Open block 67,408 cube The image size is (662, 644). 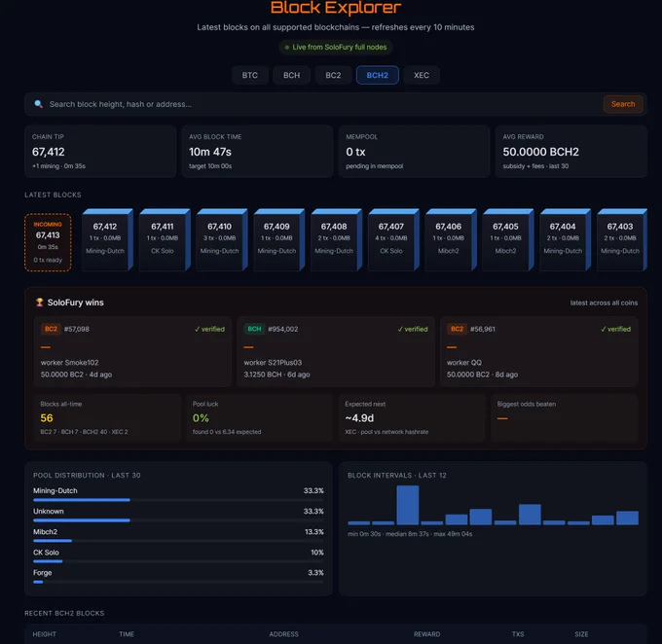(x=337, y=239)
